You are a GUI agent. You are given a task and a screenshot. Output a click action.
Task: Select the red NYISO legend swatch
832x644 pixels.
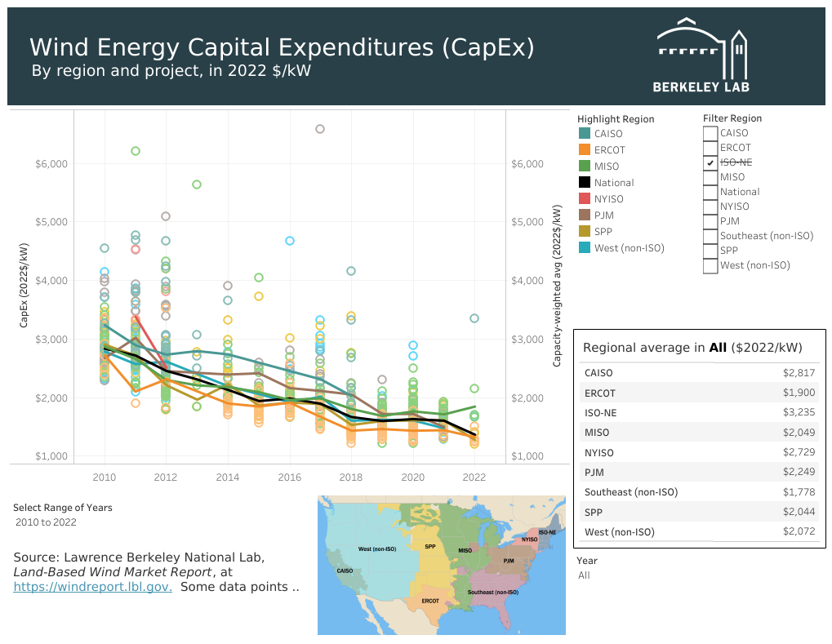click(585, 199)
